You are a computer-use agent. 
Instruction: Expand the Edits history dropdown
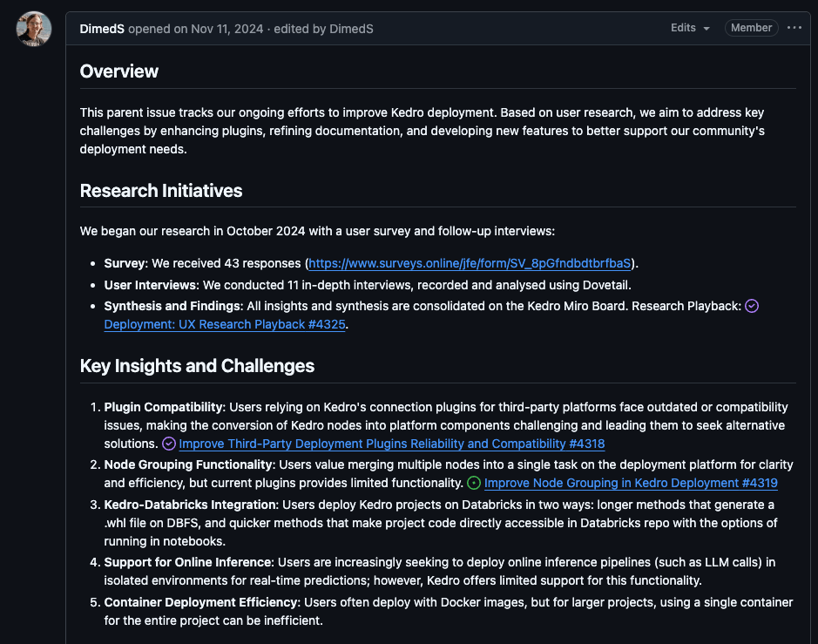(690, 28)
